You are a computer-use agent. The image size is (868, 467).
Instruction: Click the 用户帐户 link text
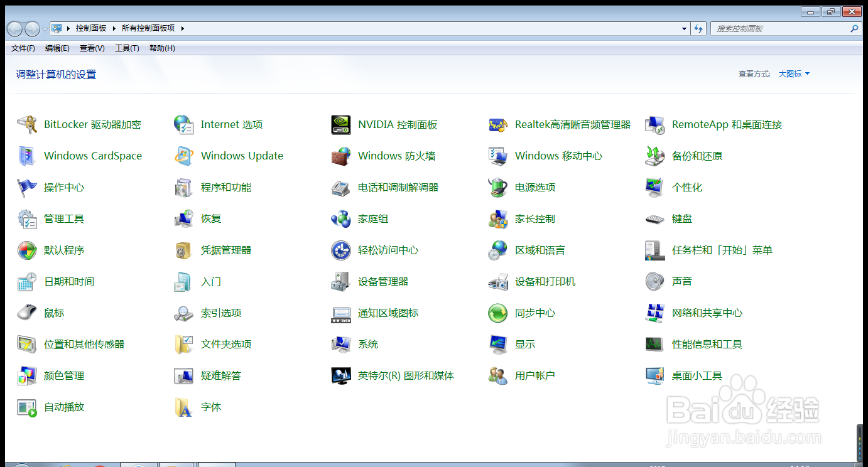[535, 375]
